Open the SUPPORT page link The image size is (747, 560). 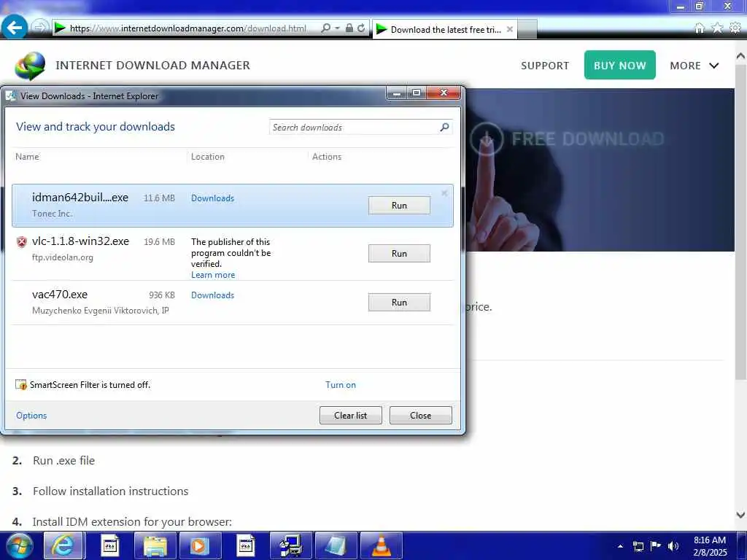tap(545, 66)
